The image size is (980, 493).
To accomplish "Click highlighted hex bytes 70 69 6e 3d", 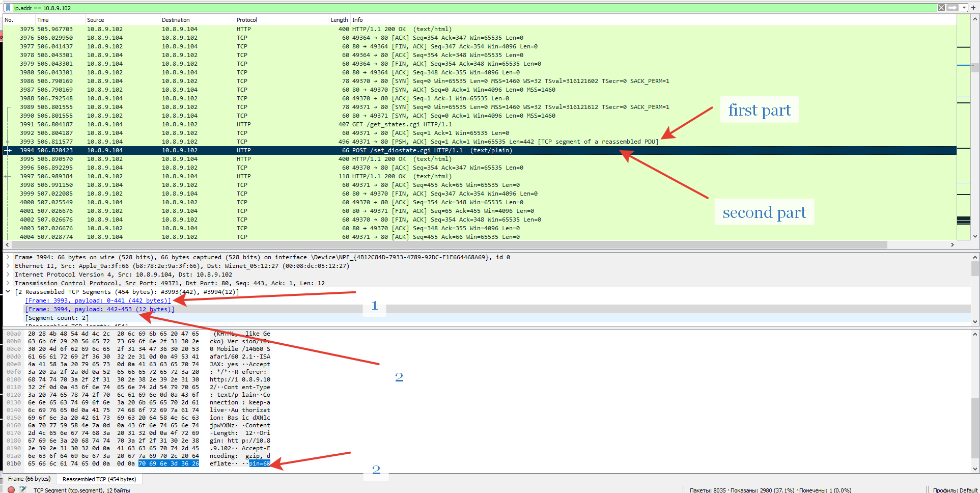I will [x=169, y=463].
